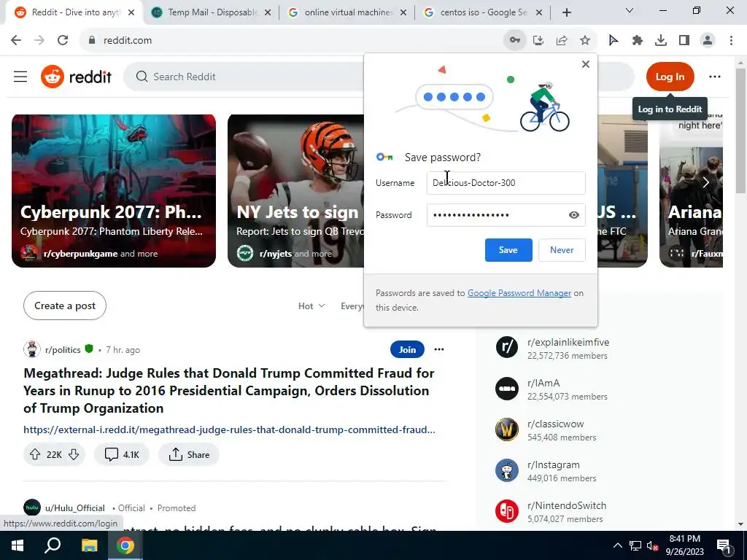747x560 pixels.
Task: Open File Explorer from taskbar
Action: 89,545
